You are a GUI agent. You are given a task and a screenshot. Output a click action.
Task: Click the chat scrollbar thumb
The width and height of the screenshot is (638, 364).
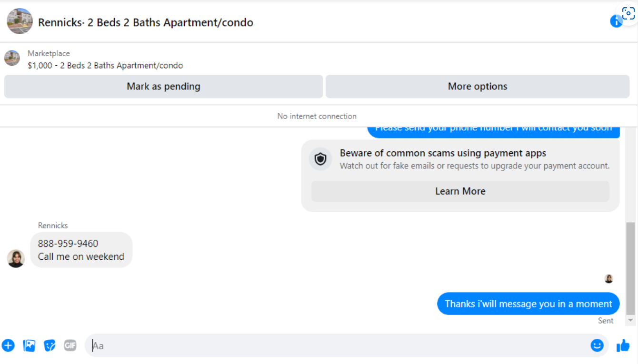[x=630, y=268]
